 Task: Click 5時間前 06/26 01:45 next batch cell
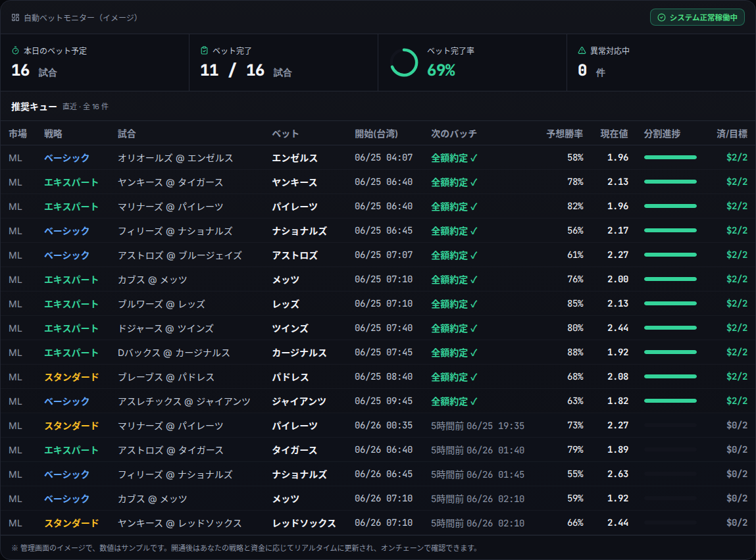point(478,474)
